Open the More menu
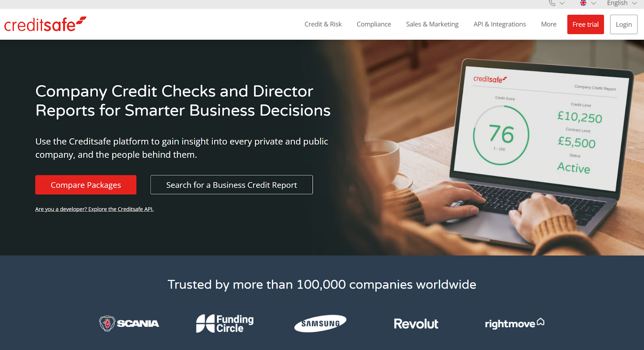644x350 pixels. point(549,24)
